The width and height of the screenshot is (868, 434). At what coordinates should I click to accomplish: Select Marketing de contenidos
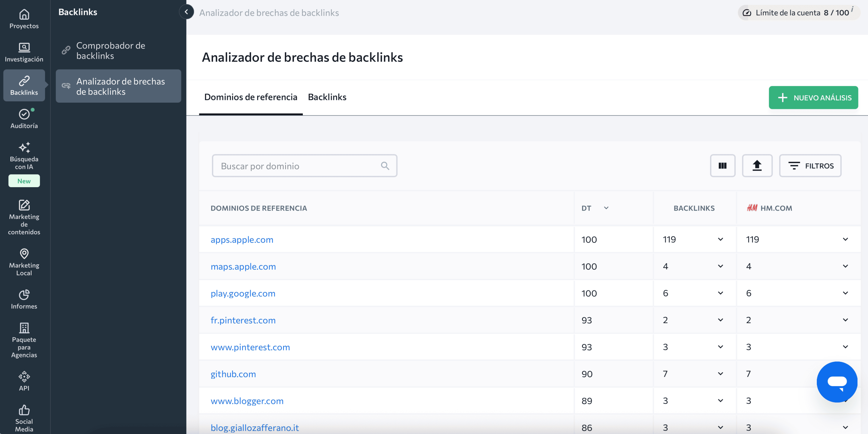pos(24,217)
